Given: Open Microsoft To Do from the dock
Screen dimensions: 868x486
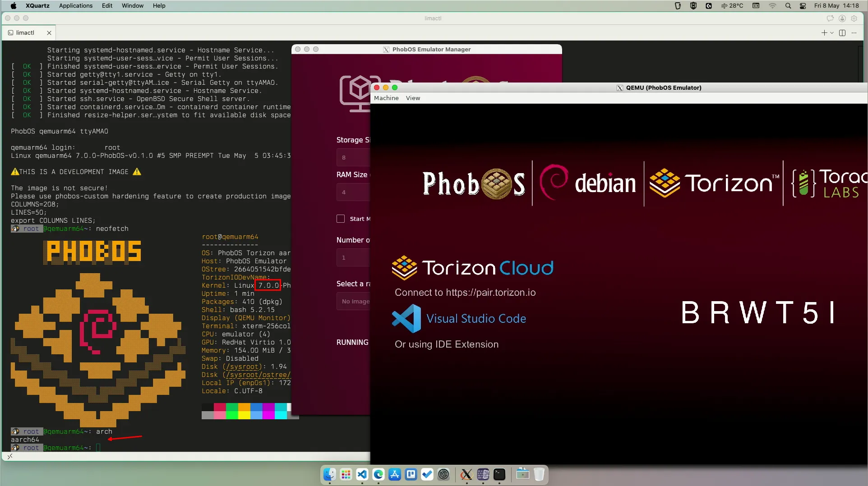Looking at the screenshot, I should pyautogui.click(x=427, y=474).
